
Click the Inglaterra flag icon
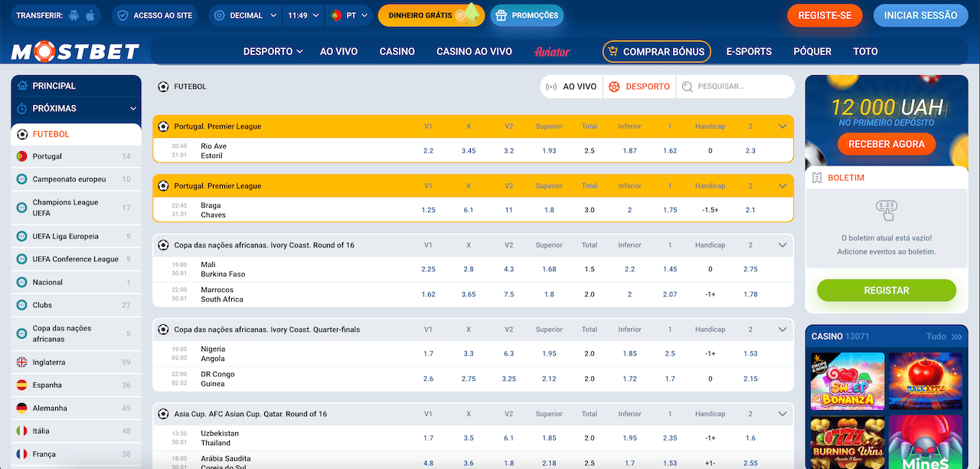21,362
